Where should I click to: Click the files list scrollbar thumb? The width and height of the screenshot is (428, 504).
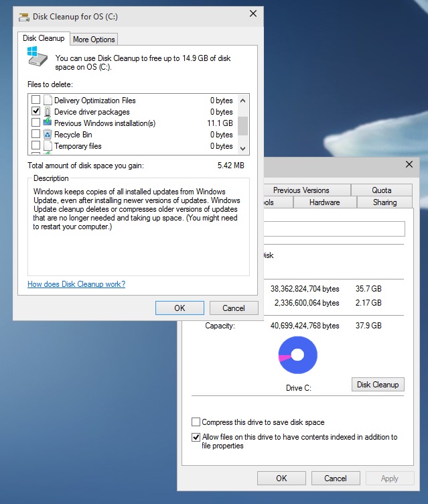[243, 126]
